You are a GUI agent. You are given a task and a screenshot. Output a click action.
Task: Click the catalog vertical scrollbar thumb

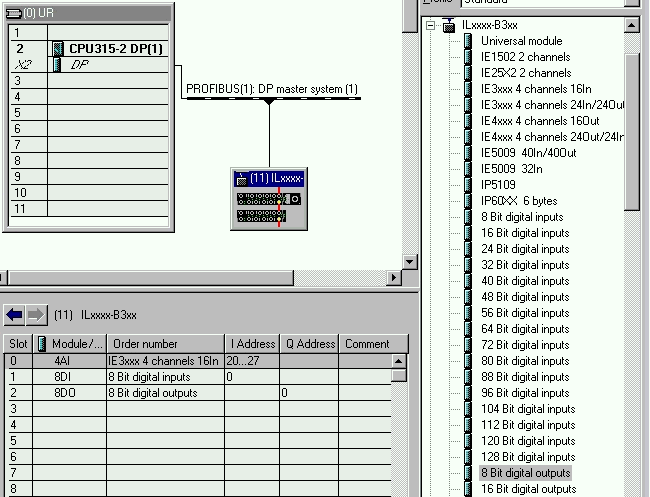click(x=632, y=132)
